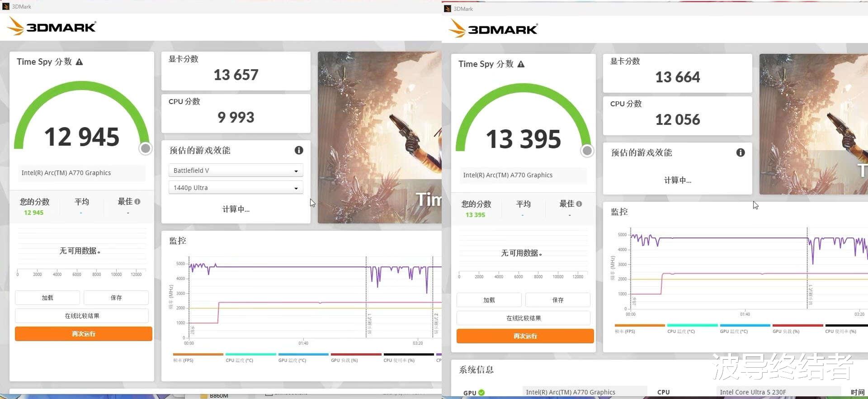Click the overall score 12 945 in the gauge
The height and width of the screenshot is (399, 868).
(82, 137)
